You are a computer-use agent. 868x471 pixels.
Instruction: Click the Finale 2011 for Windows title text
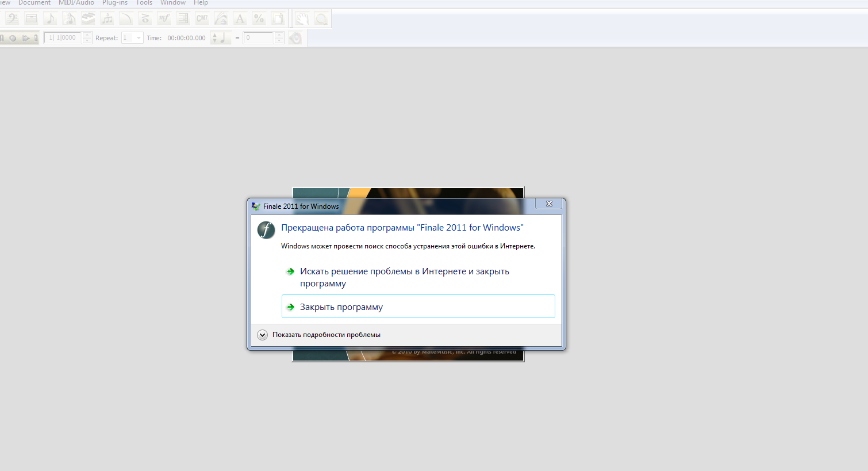point(301,206)
